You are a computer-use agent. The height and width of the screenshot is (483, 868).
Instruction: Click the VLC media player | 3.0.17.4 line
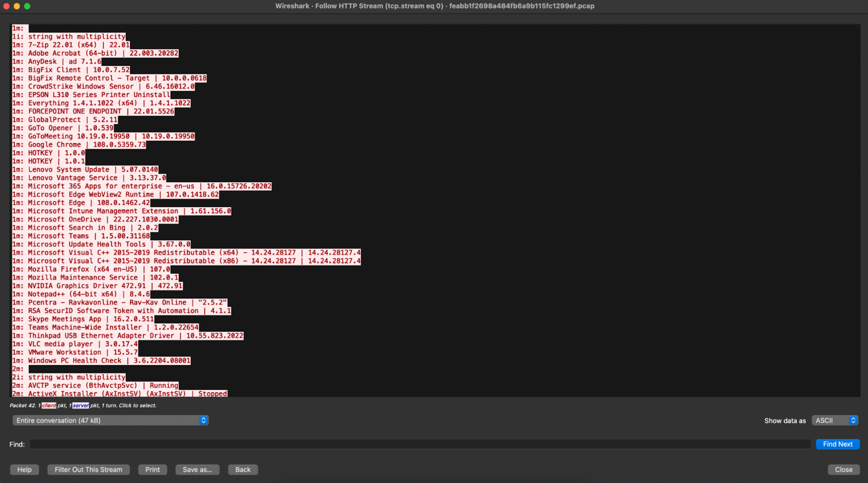tap(75, 344)
